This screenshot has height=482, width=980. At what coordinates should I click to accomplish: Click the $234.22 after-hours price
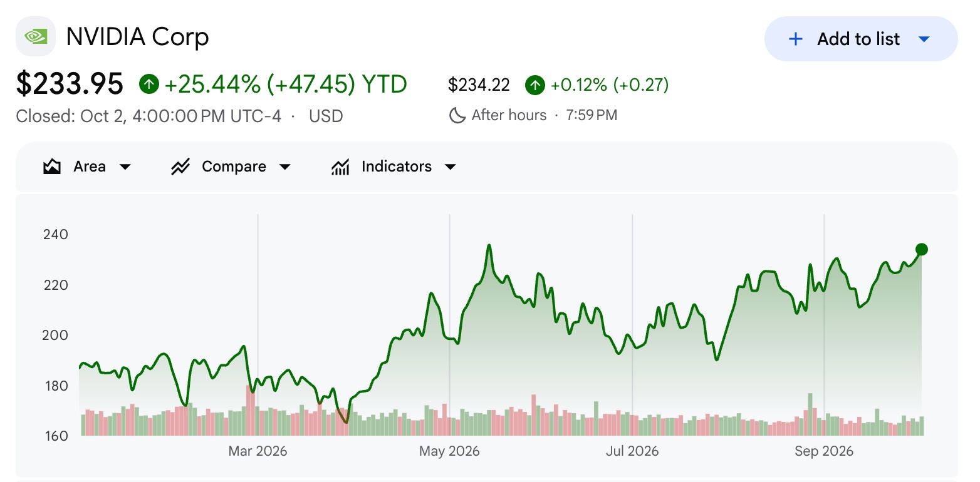pyautogui.click(x=479, y=85)
